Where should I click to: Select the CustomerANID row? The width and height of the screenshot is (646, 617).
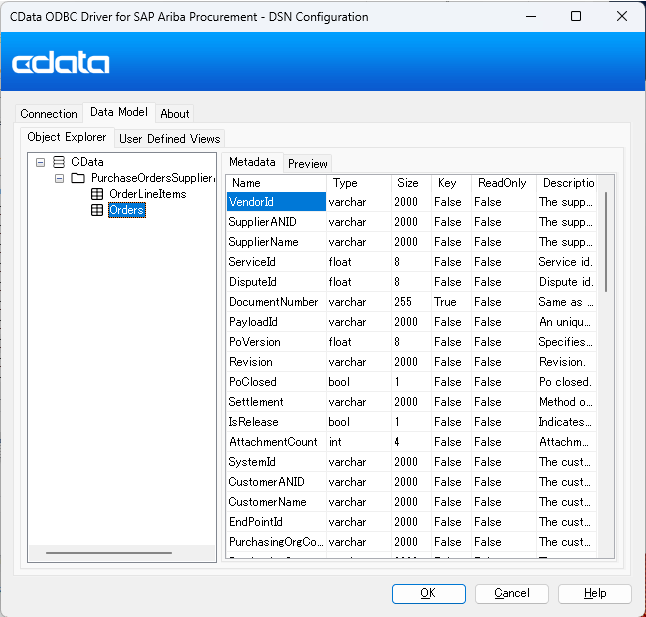411,481
